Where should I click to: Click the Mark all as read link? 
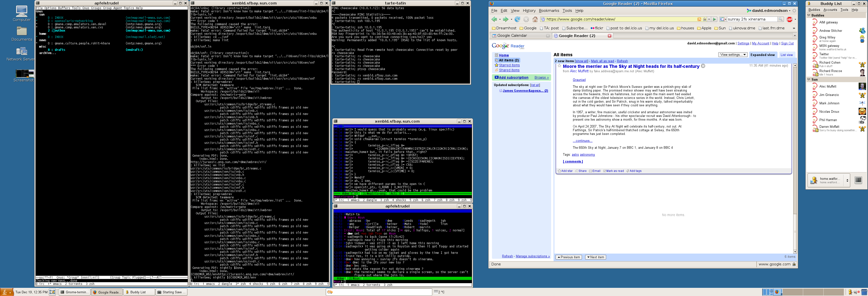602,61
